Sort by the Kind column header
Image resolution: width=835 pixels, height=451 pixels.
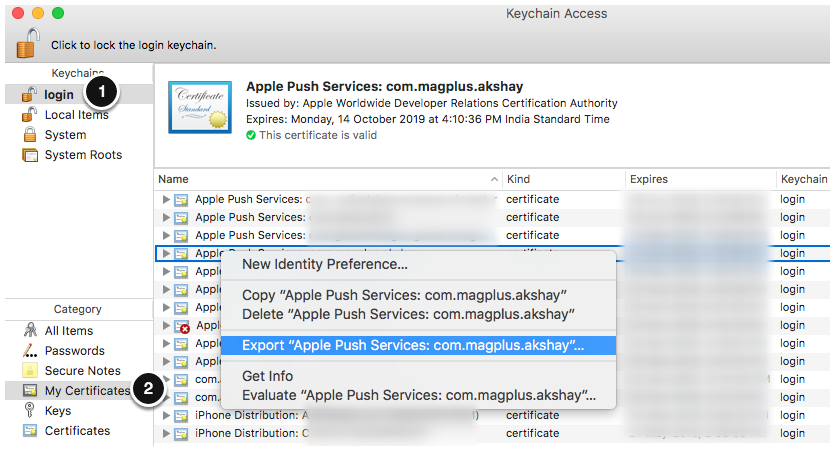coord(518,179)
